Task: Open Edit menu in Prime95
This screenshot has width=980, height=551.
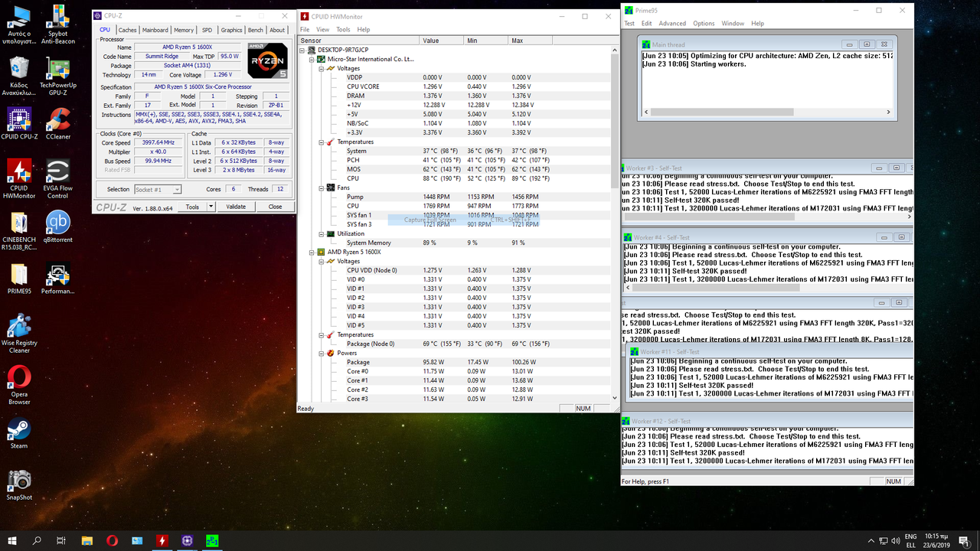Action: (x=647, y=24)
